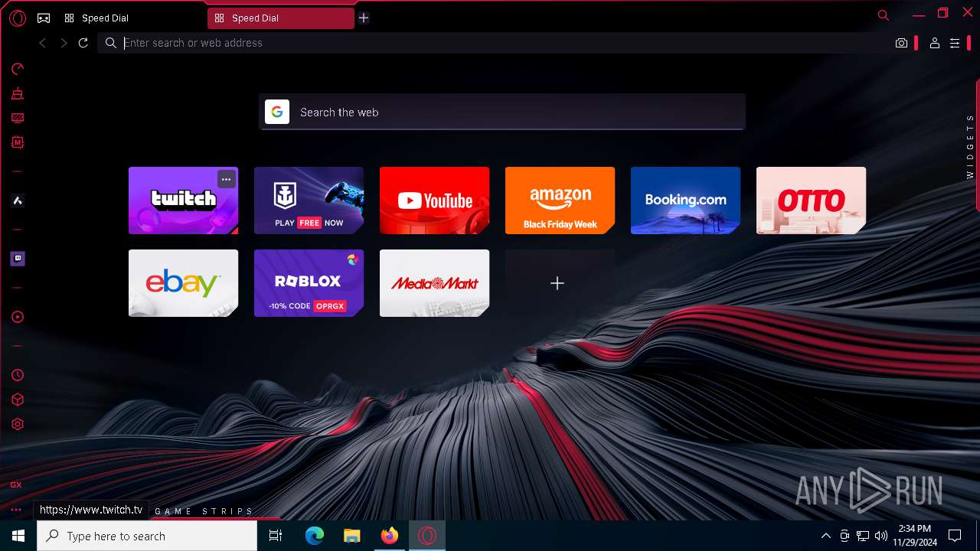
Task: Open the profile account icon
Action: [x=935, y=44]
